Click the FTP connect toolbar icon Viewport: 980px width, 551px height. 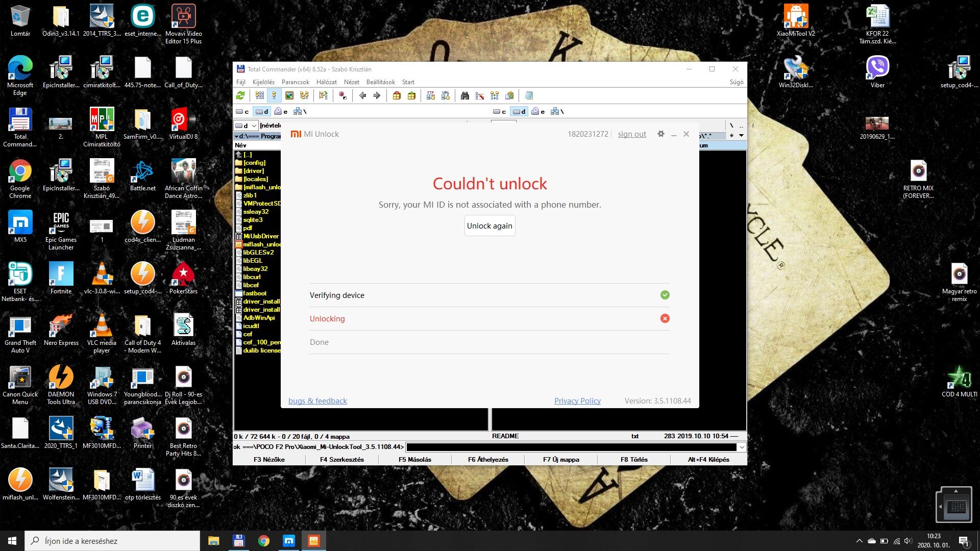coord(431,95)
